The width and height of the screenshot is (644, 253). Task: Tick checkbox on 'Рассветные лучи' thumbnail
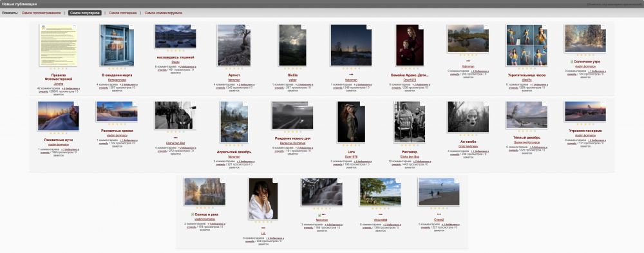point(76,104)
